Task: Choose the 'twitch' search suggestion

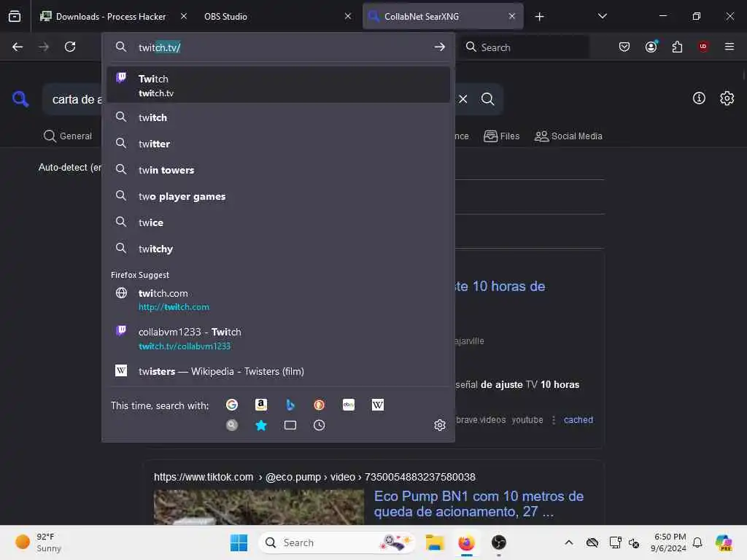Action: pos(279,117)
